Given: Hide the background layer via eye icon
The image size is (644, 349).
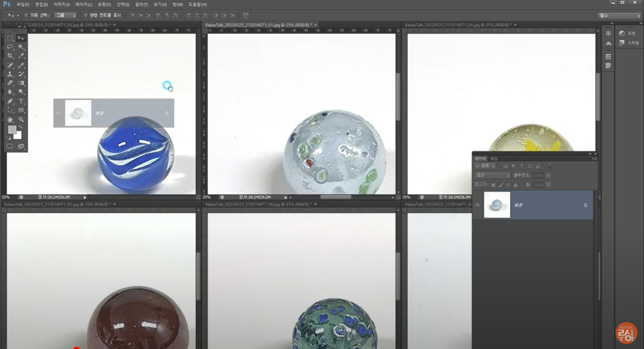Looking at the screenshot, I should pos(477,205).
